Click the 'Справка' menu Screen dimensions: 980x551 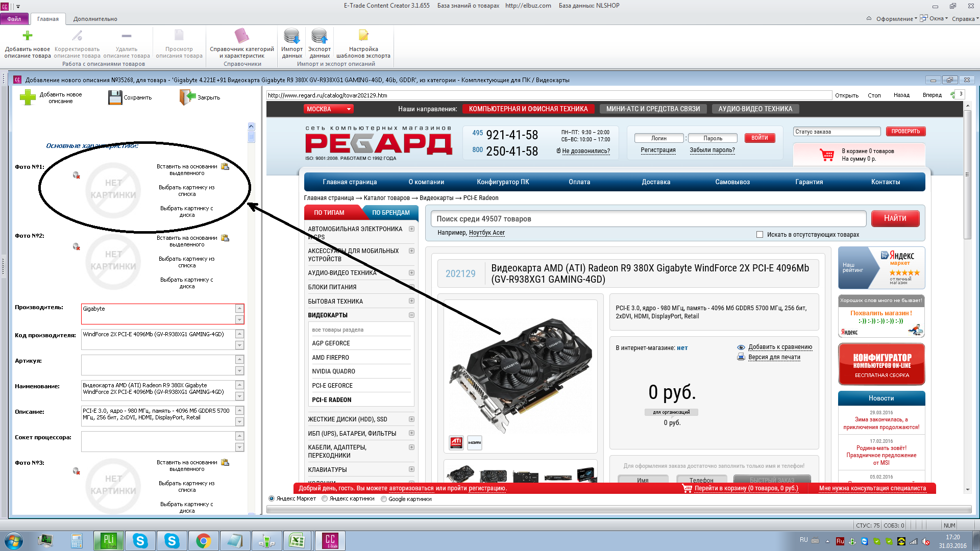pos(965,19)
